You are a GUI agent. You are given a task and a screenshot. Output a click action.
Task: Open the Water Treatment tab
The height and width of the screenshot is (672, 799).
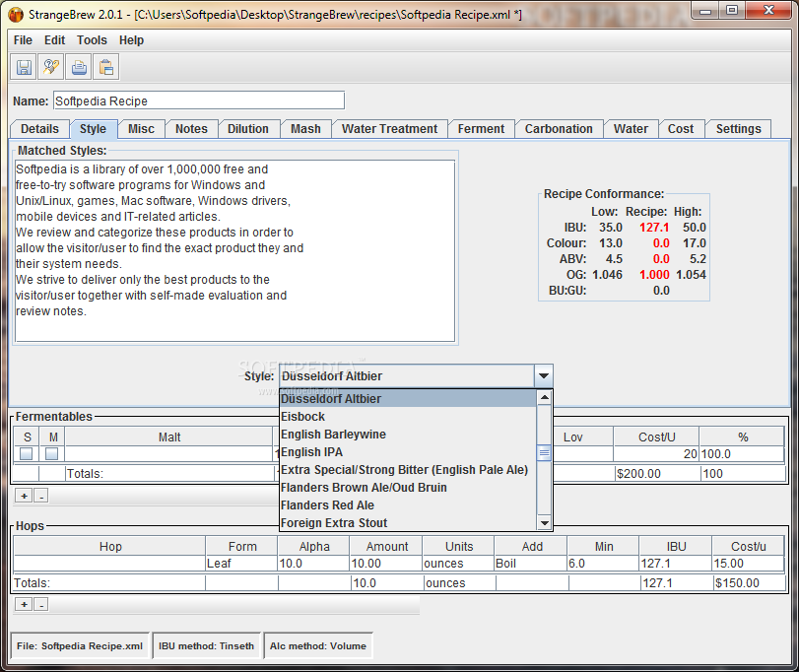pos(390,129)
